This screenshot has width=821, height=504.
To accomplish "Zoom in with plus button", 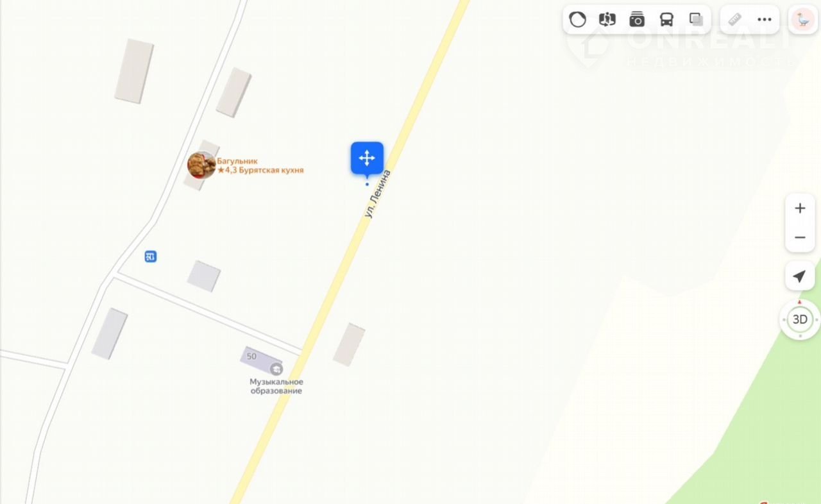I will [800, 208].
